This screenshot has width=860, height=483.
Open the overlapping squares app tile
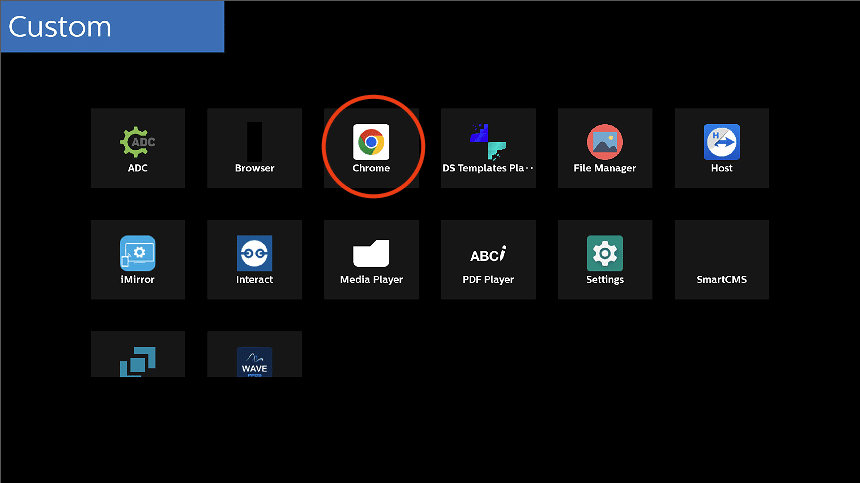[x=138, y=354]
